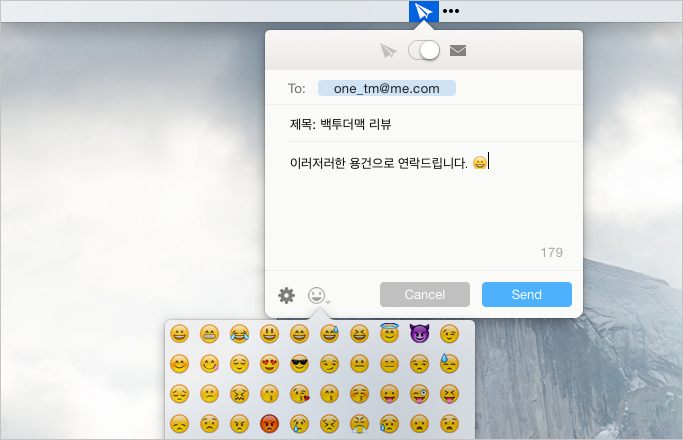Click the gray paper plane icon beside the switch

(388, 51)
